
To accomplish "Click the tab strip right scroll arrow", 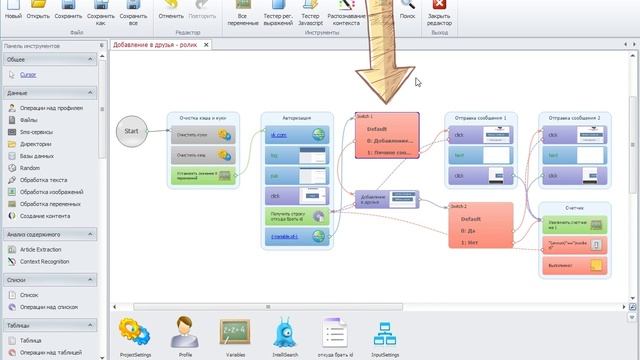I will tap(634, 44).
